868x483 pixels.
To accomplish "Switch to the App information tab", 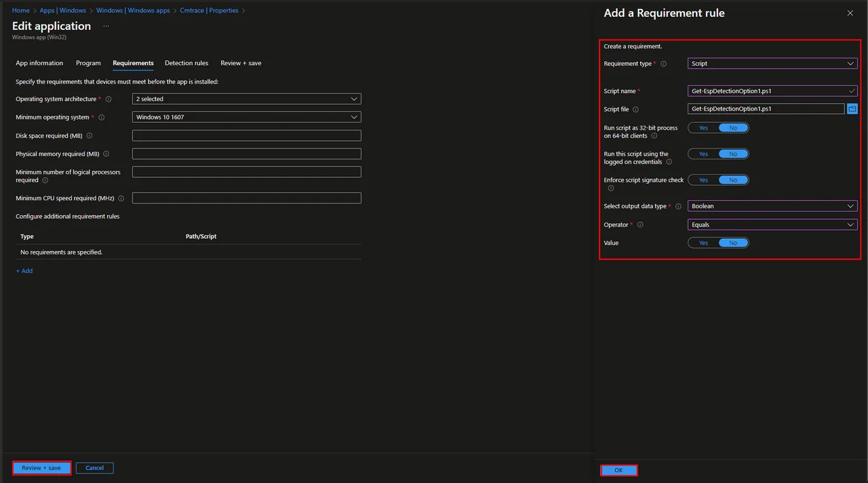I will [39, 63].
